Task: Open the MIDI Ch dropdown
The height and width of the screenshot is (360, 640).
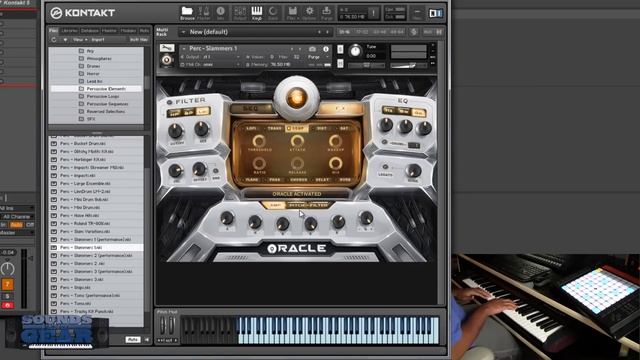Action: [211, 64]
